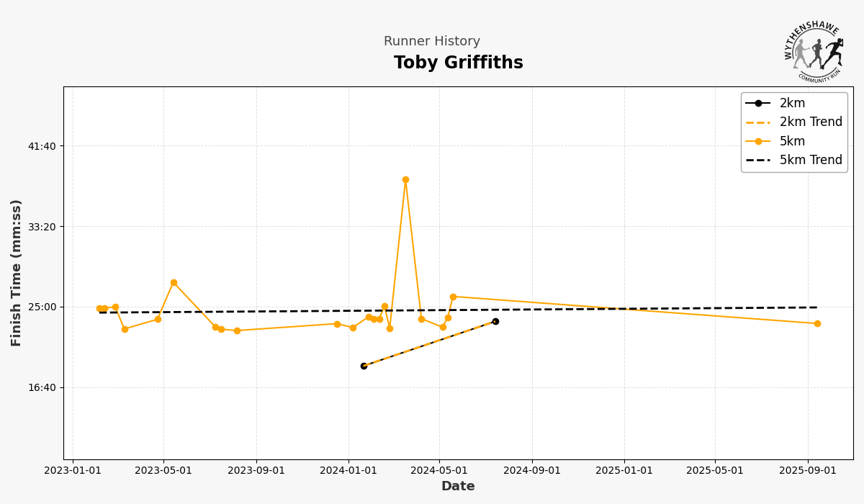Click the 25:00 y-axis tick label
Image resolution: width=864 pixels, height=504 pixels.
pyautogui.click(x=41, y=307)
